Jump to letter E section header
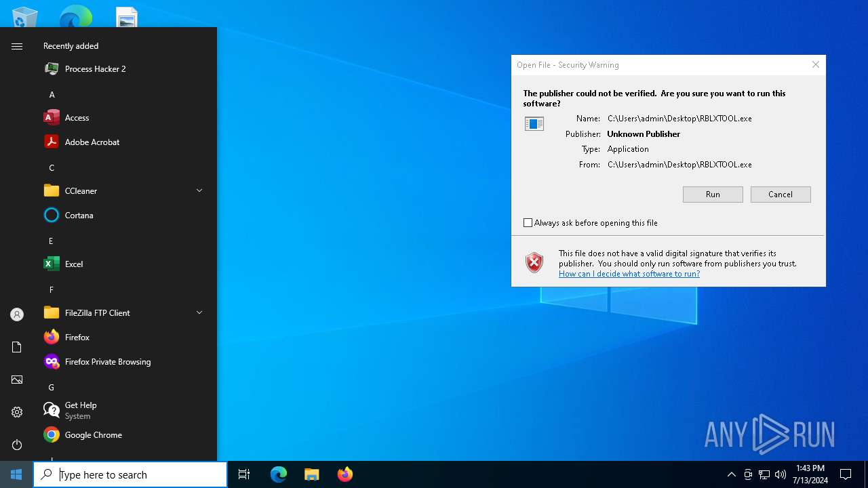The width and height of the screenshot is (868, 488). coord(51,241)
